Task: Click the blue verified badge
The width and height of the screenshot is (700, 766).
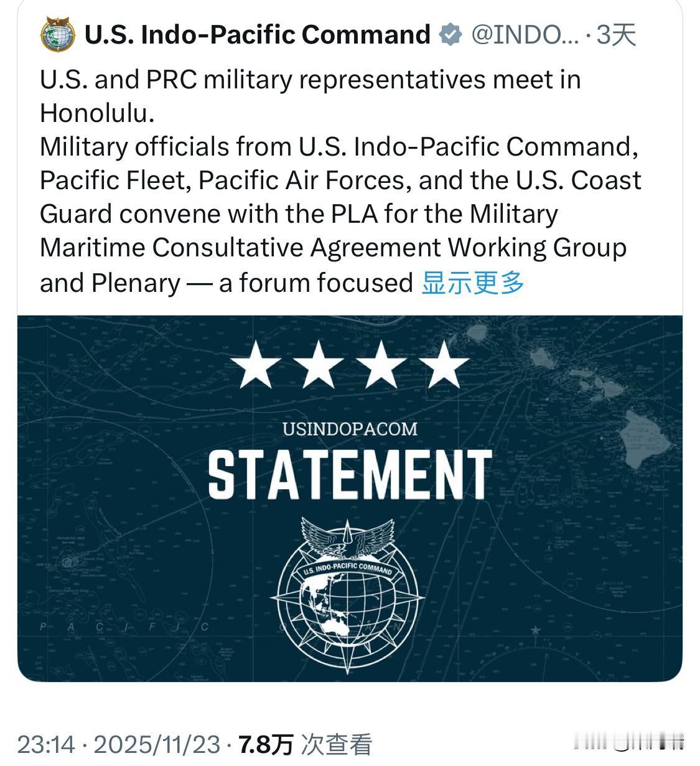Action: pyautogui.click(x=451, y=34)
